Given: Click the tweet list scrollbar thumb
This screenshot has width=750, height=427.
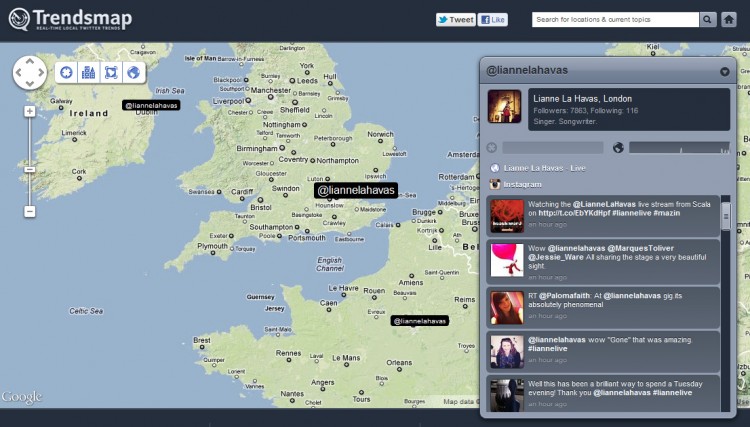Looking at the screenshot, I should [x=726, y=217].
